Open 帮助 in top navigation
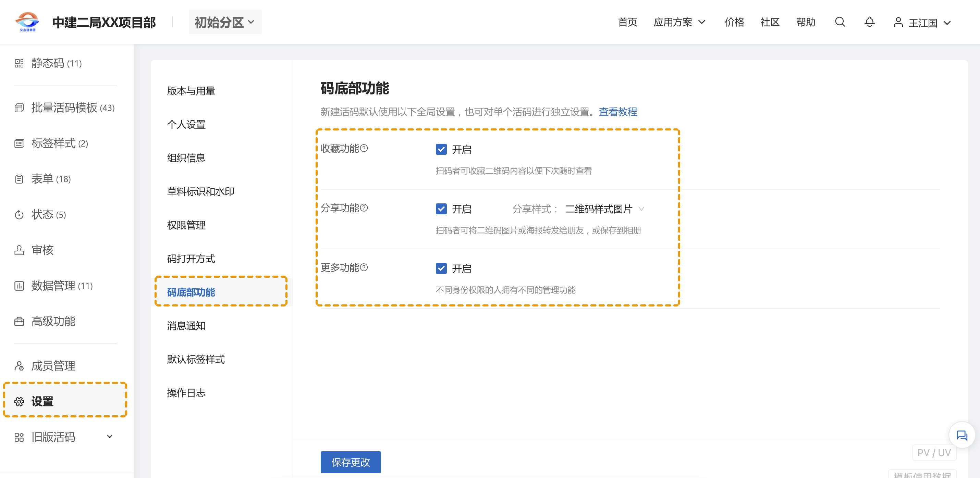The width and height of the screenshot is (980, 478). (x=806, y=22)
